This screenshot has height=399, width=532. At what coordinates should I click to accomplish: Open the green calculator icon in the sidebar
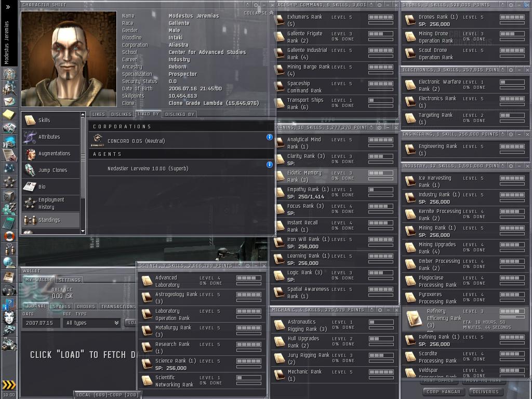pos(9,222)
